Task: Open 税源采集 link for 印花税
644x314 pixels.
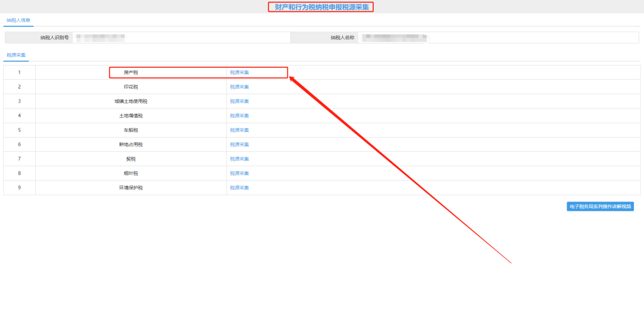Action: tap(239, 87)
